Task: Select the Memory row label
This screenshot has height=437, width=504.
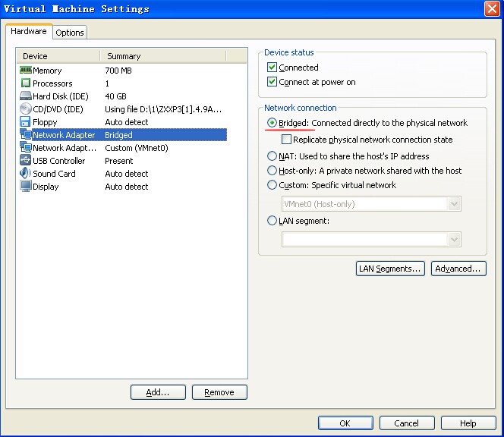Action: pyautogui.click(x=47, y=71)
